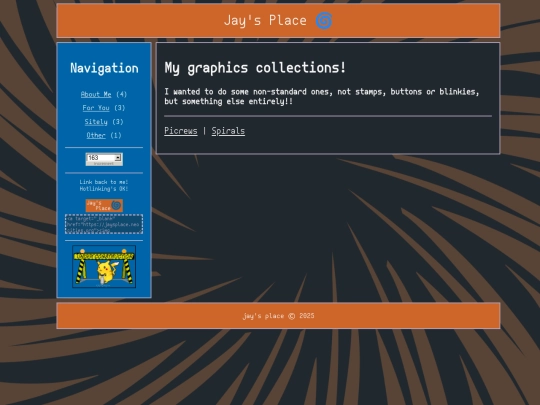540x405 pixels.
Task: Click the (1) count beside Other
Action: (x=116, y=135)
